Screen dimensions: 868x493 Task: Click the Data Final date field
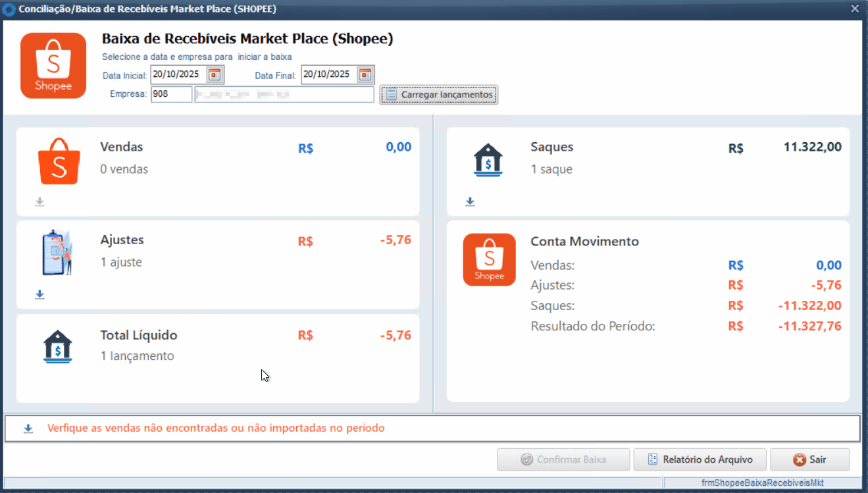[x=328, y=74]
